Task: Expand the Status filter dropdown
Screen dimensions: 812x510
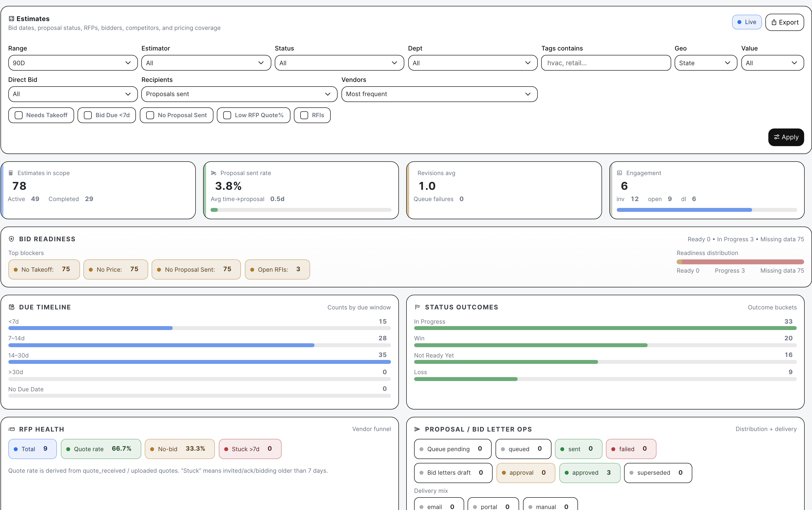Action: tap(339, 63)
